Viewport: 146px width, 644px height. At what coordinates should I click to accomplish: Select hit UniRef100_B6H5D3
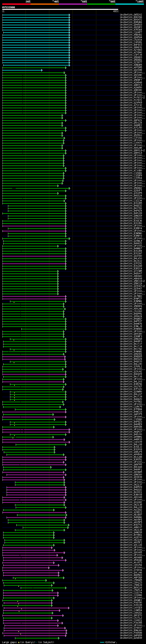131,575
